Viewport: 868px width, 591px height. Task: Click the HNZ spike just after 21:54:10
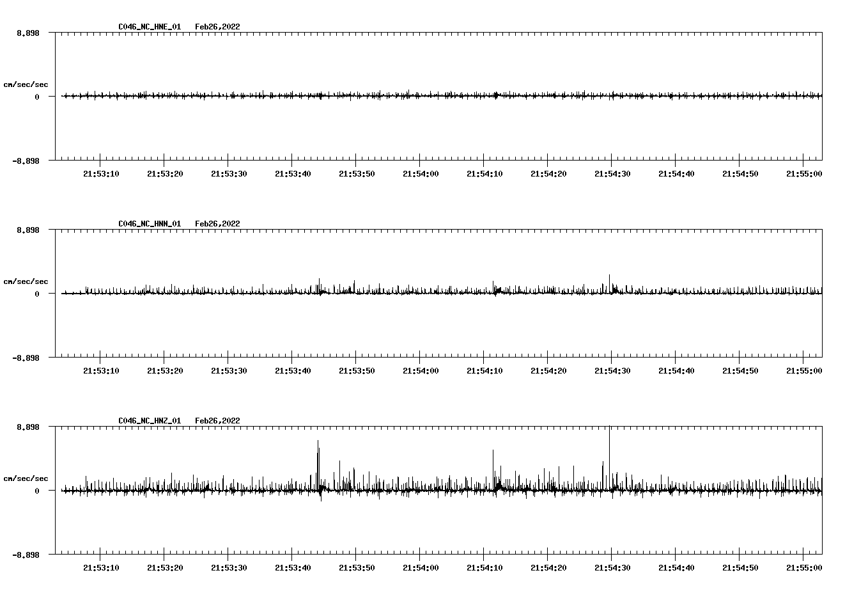click(493, 470)
